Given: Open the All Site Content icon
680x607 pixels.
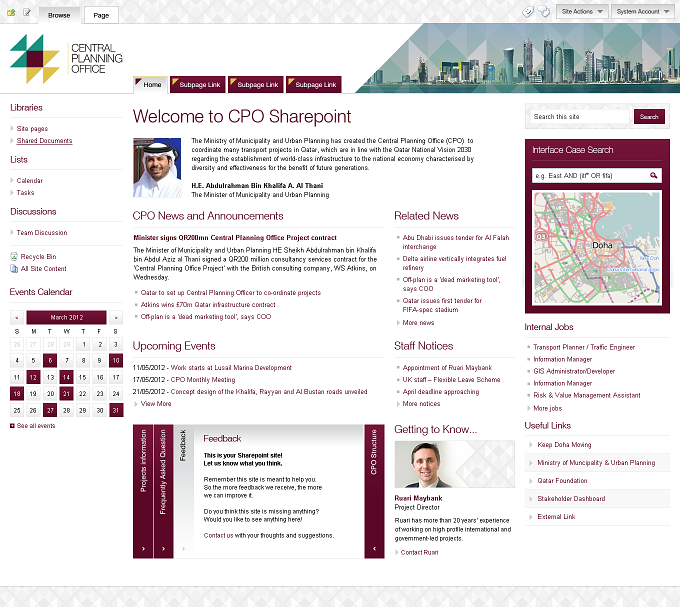Looking at the screenshot, I should (14, 269).
